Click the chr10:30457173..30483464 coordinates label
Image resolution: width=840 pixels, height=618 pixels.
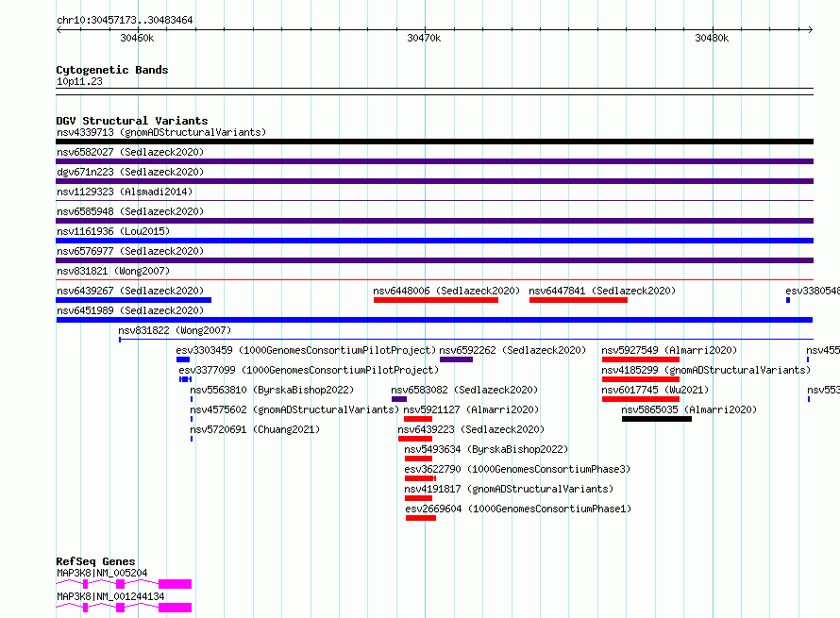[125, 21]
